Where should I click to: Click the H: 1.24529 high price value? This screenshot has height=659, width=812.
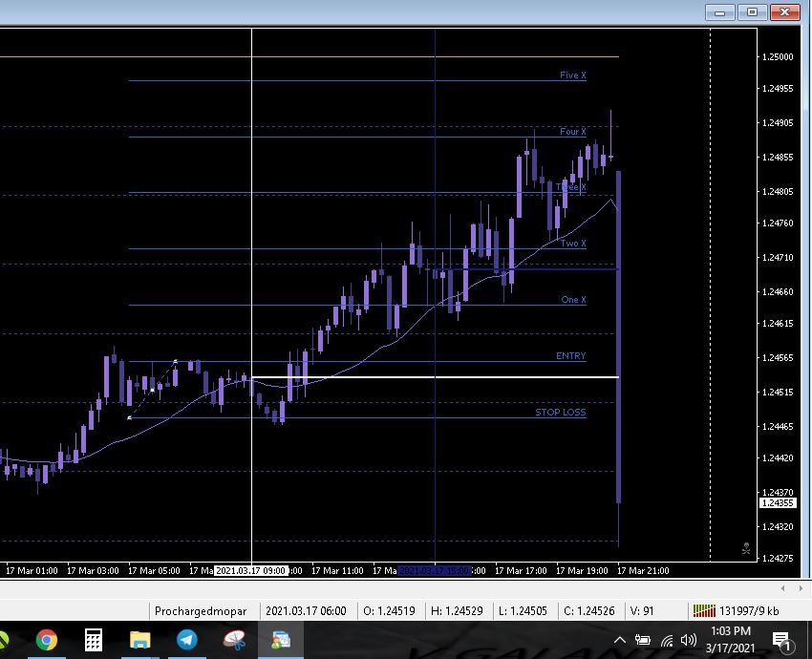(x=457, y=611)
